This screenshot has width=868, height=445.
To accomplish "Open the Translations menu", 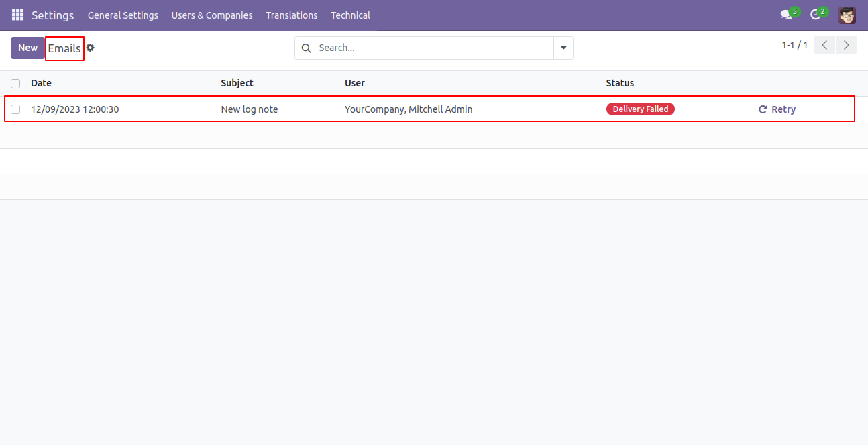I will (x=292, y=15).
